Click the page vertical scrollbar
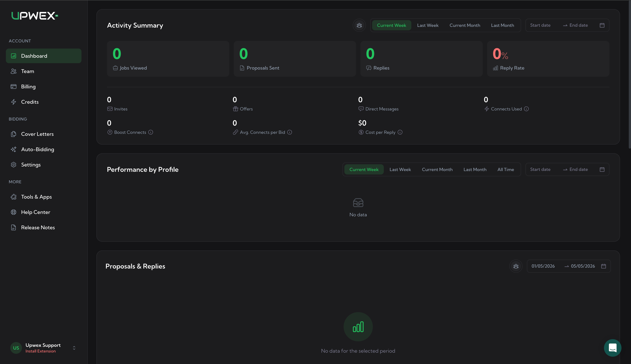 tap(629, 75)
